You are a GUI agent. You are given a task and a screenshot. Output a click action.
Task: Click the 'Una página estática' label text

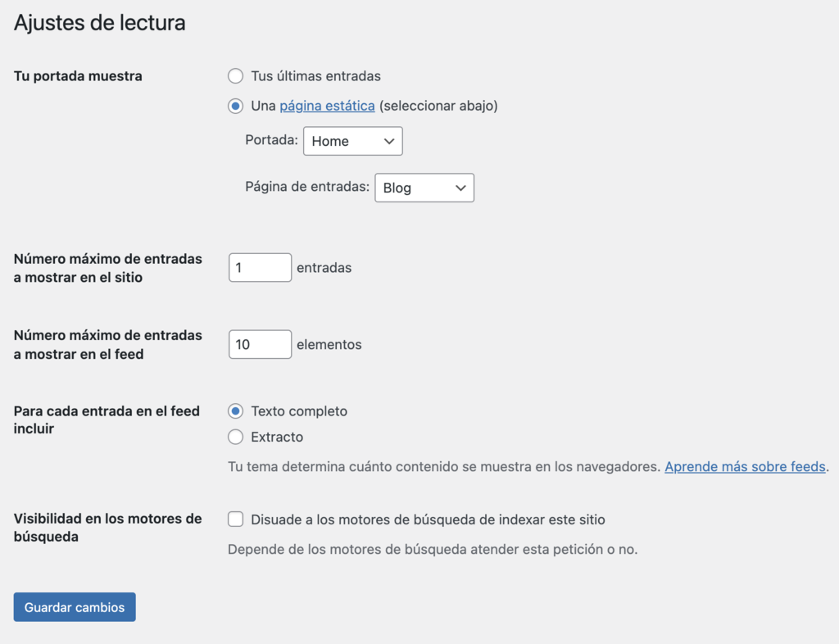point(361,106)
